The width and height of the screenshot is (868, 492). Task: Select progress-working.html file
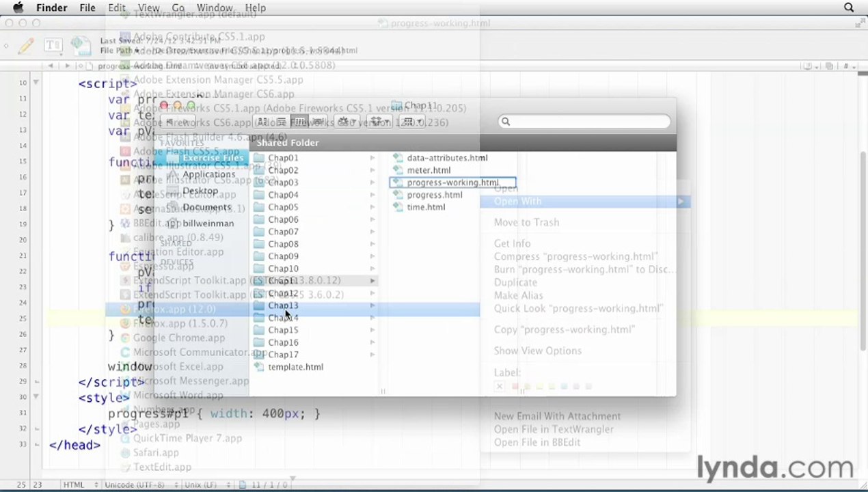pyautogui.click(x=452, y=182)
